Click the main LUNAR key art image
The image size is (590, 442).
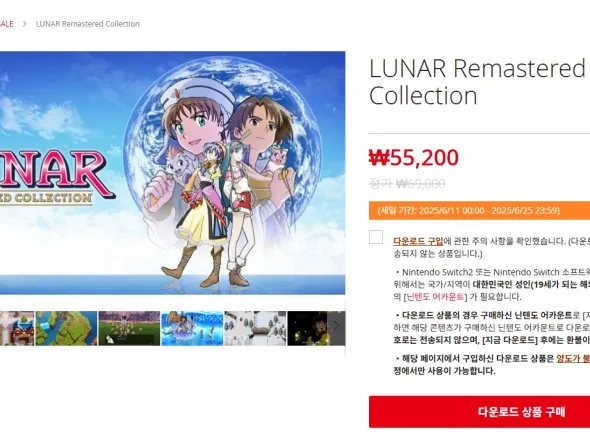[x=172, y=173]
